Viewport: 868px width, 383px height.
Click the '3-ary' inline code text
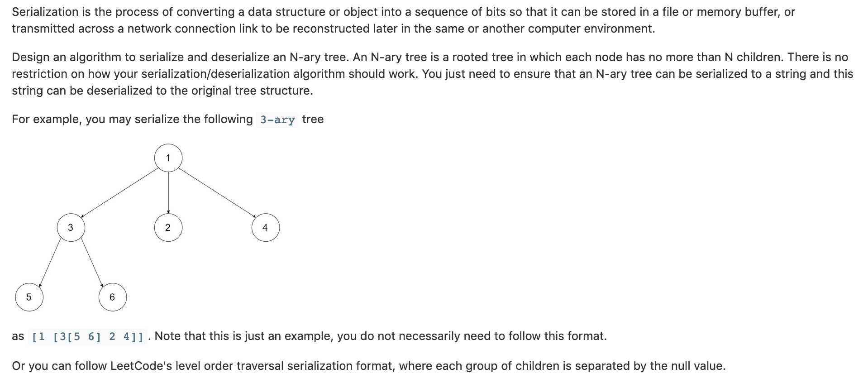coord(277,120)
